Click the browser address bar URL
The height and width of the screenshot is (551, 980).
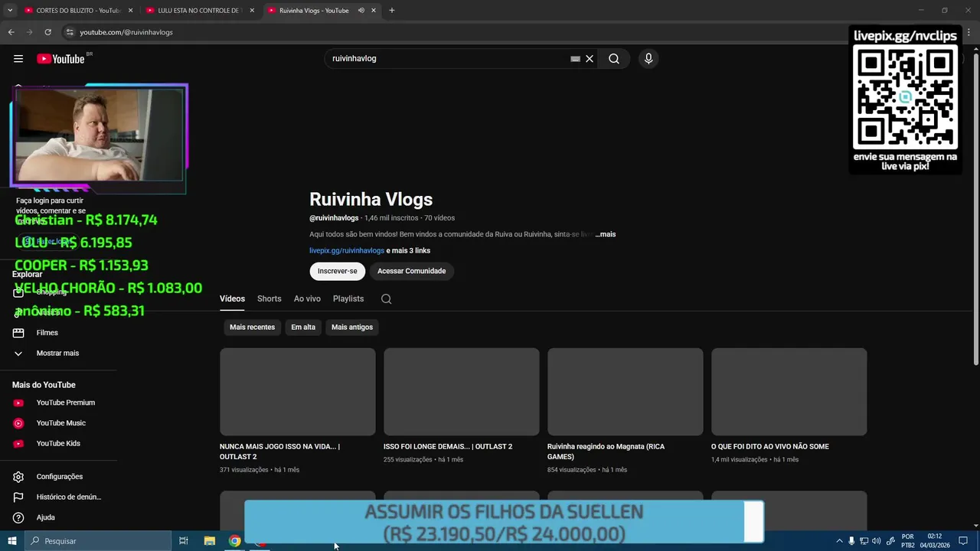point(126,32)
